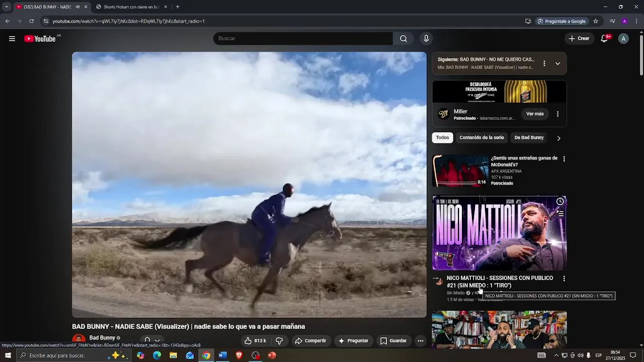This screenshot has height=362, width=644.
Task: Open a new browser tab
Action: click(178, 7)
